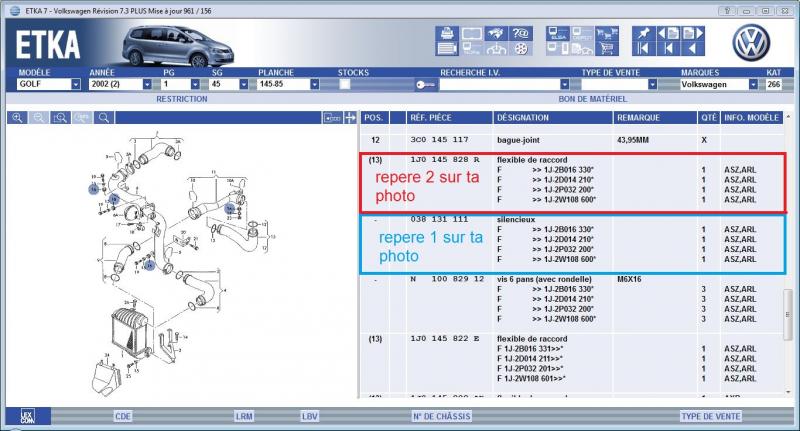Click the N° DE CHÂSSIS button

pos(442,416)
